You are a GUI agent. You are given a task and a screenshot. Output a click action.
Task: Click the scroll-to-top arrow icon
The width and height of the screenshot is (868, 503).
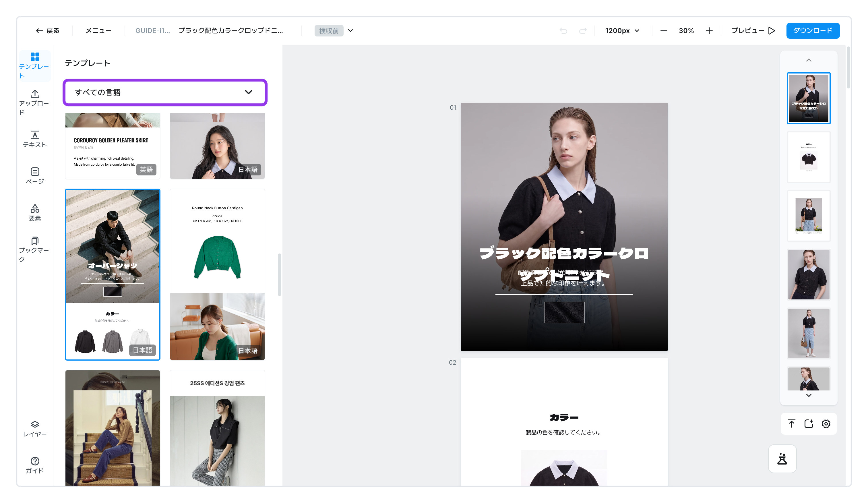(792, 423)
